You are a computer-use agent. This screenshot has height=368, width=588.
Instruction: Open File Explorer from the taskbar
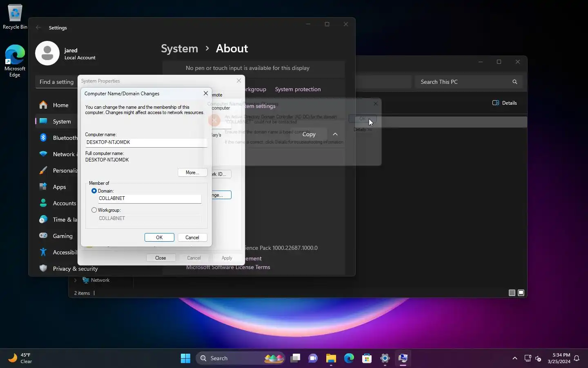click(331, 358)
